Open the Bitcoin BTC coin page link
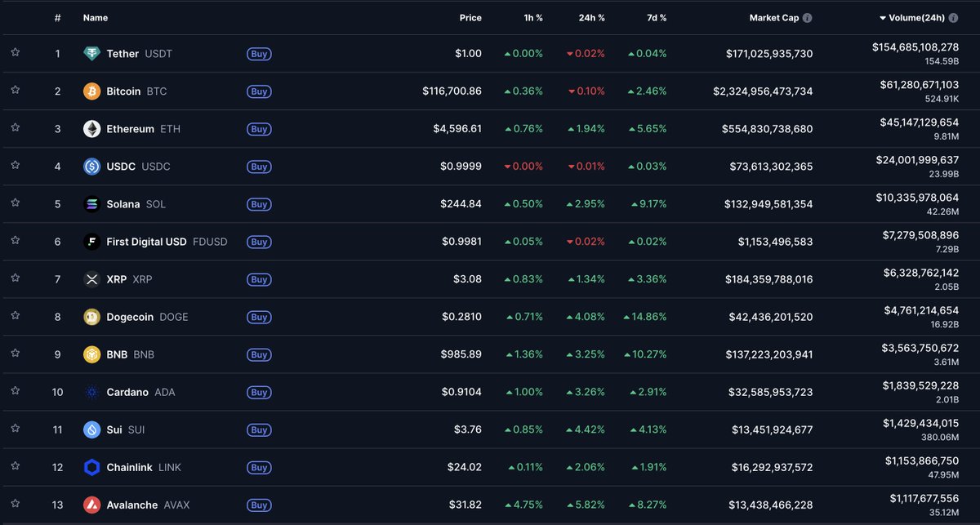This screenshot has height=525, width=980. pos(125,91)
